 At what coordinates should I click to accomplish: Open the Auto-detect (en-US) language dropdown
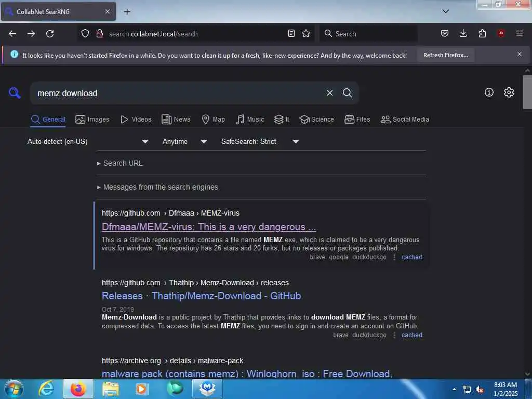(88, 141)
